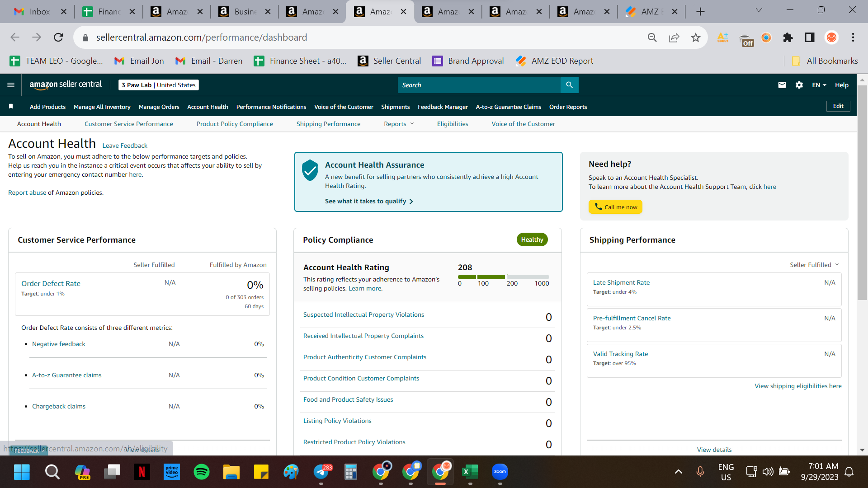The height and width of the screenshot is (488, 868).
Task: Click the search magnifier button in Seller Central
Action: tap(569, 85)
